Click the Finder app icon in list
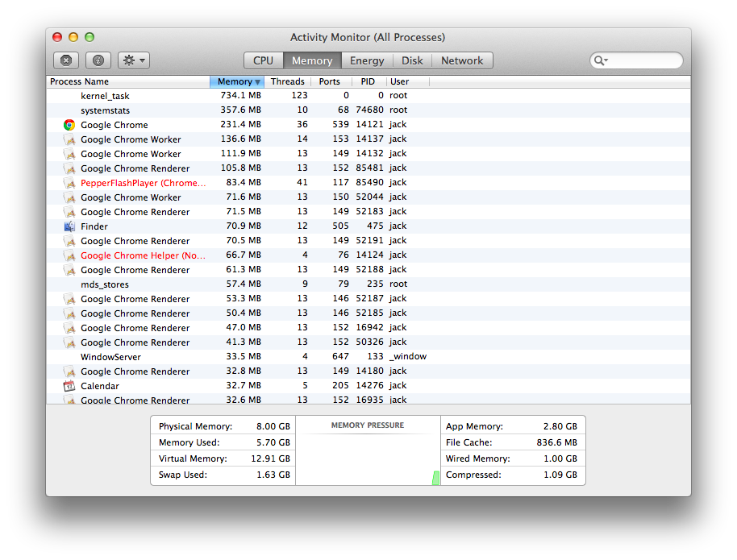Screen dimensions: 737x560 click(69, 226)
